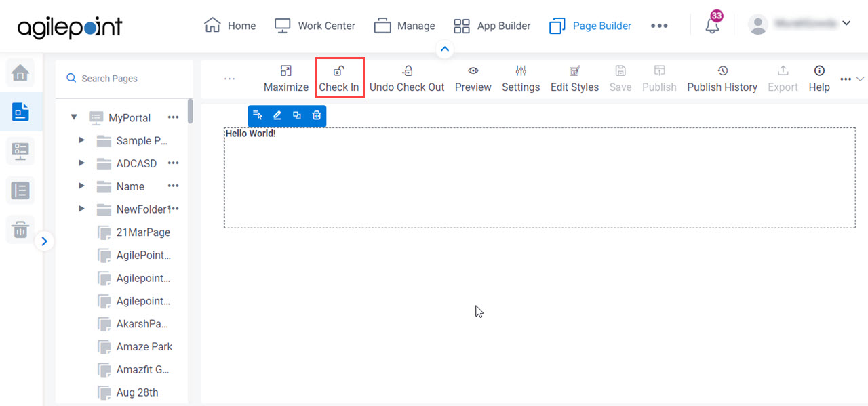
Task: Click the home icon in left sidebar
Action: [x=20, y=73]
